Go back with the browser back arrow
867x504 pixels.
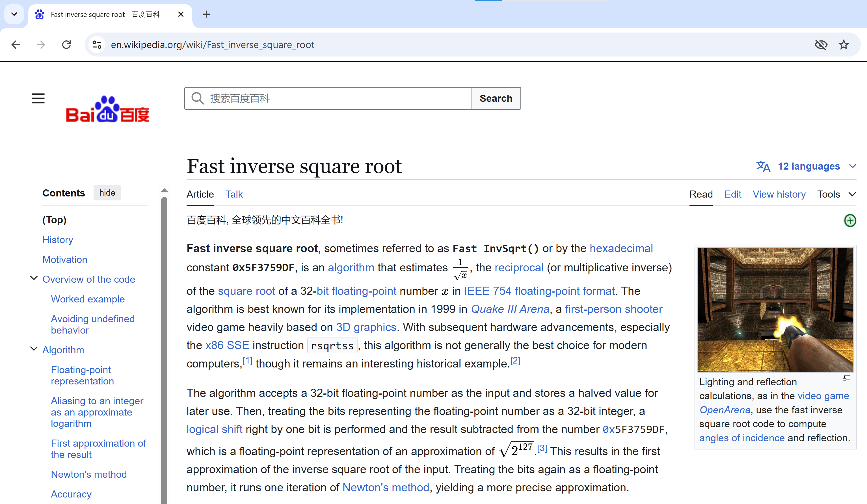pyautogui.click(x=16, y=45)
